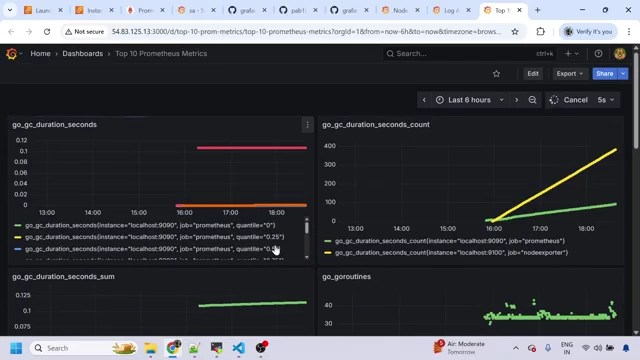The height and width of the screenshot is (360, 640).
Task: Go to Home breadcrumb
Action: [40, 53]
